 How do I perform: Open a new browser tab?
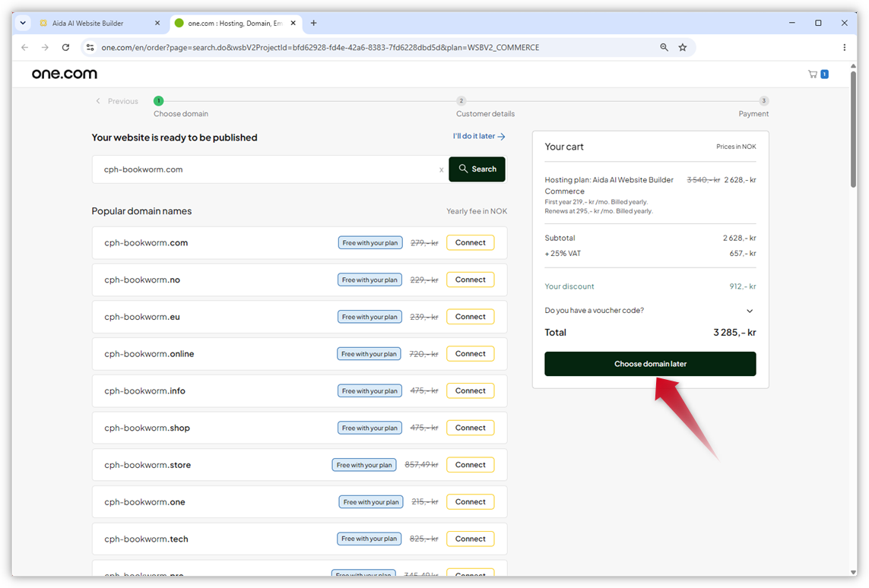click(314, 24)
